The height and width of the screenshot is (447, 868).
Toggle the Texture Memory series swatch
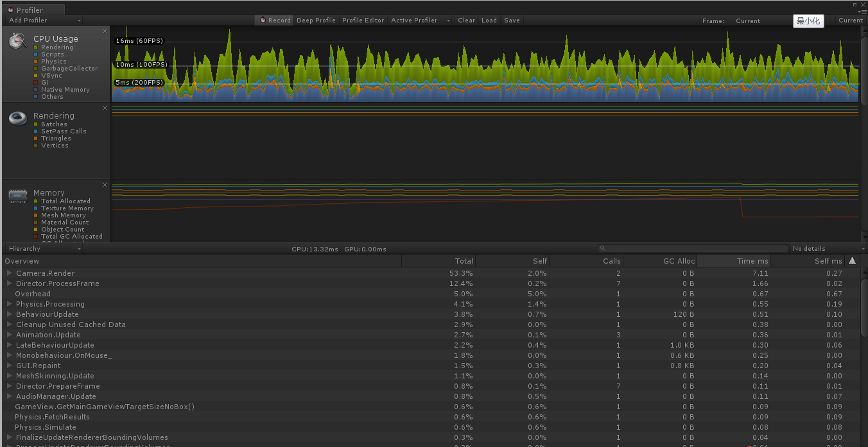[x=36, y=208]
